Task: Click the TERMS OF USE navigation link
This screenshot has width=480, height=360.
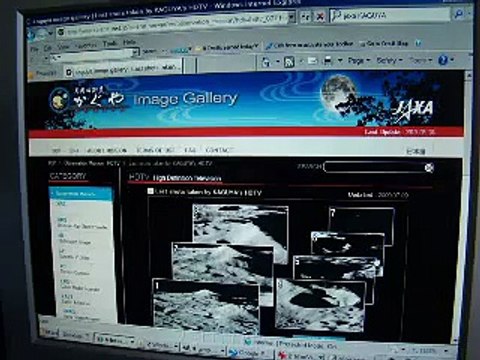Action: (x=155, y=150)
